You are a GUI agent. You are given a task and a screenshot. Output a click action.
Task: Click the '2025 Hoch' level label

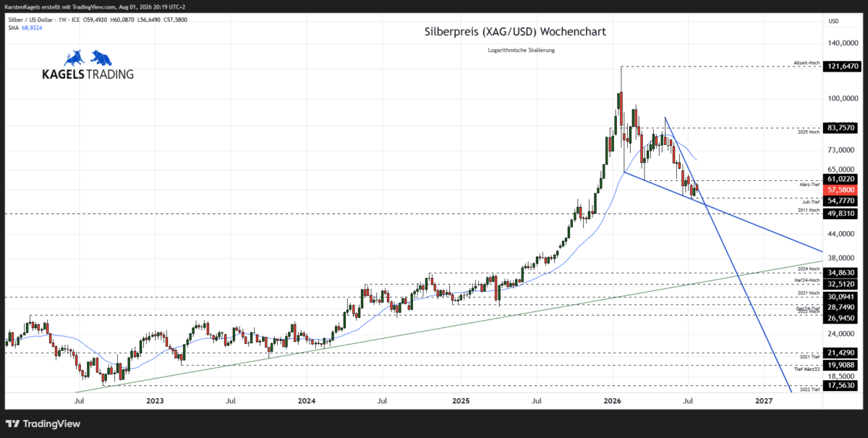pyautogui.click(x=808, y=132)
